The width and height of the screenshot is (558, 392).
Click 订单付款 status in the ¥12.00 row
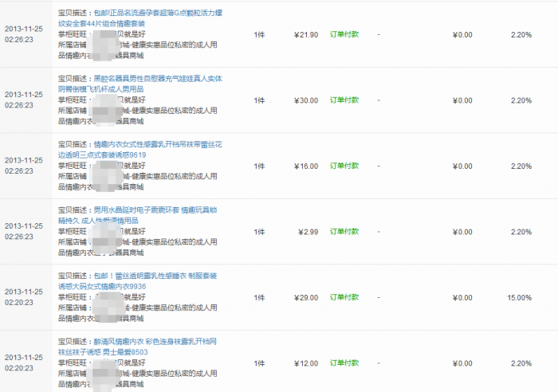[x=344, y=363]
